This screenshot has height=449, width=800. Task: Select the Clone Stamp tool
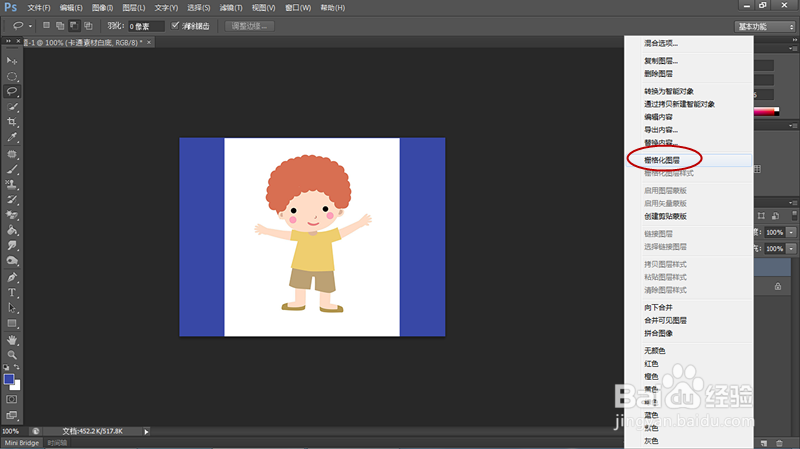(12, 184)
